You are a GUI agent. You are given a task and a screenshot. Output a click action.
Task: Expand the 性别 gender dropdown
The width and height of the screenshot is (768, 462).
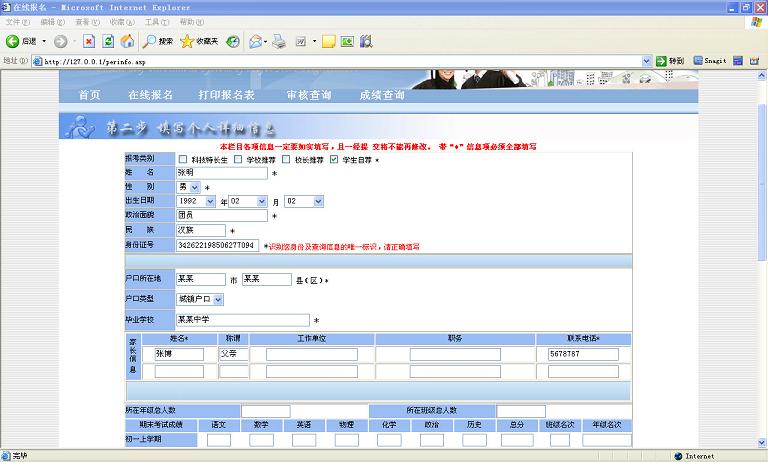(x=188, y=187)
